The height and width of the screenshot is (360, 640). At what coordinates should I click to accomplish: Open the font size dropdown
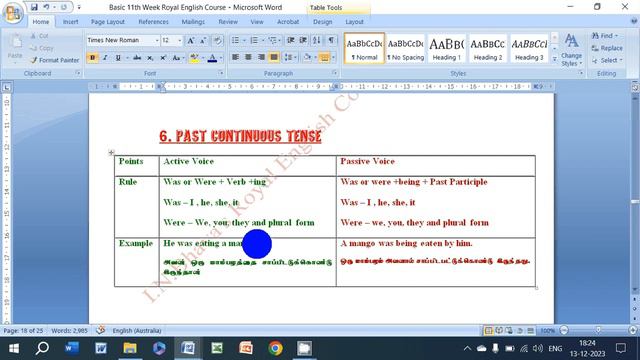180,40
